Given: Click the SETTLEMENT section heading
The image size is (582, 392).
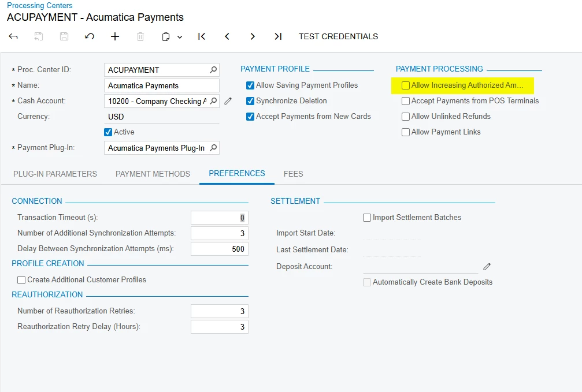Looking at the screenshot, I should (295, 201).
